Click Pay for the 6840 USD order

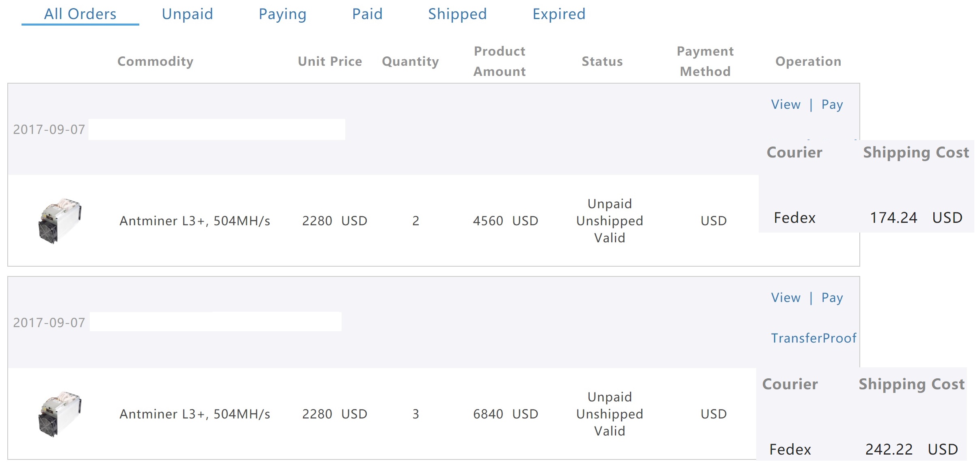pyautogui.click(x=832, y=298)
